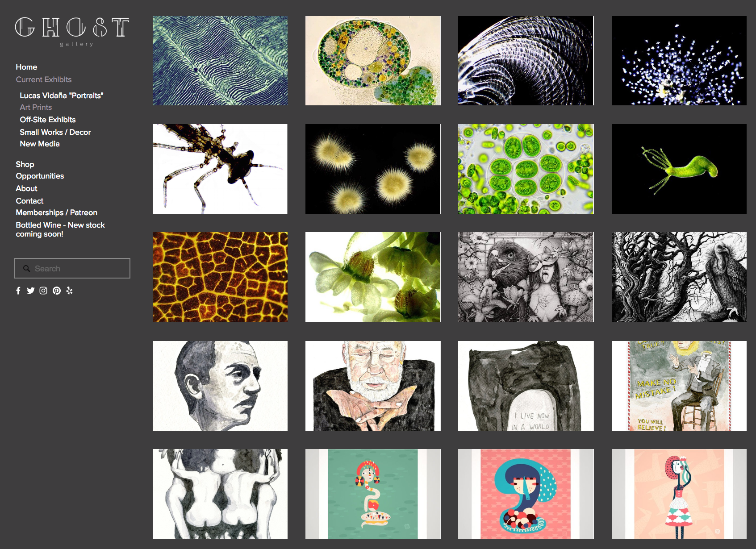Open the Yelp social icon
756x549 pixels.
(x=69, y=291)
